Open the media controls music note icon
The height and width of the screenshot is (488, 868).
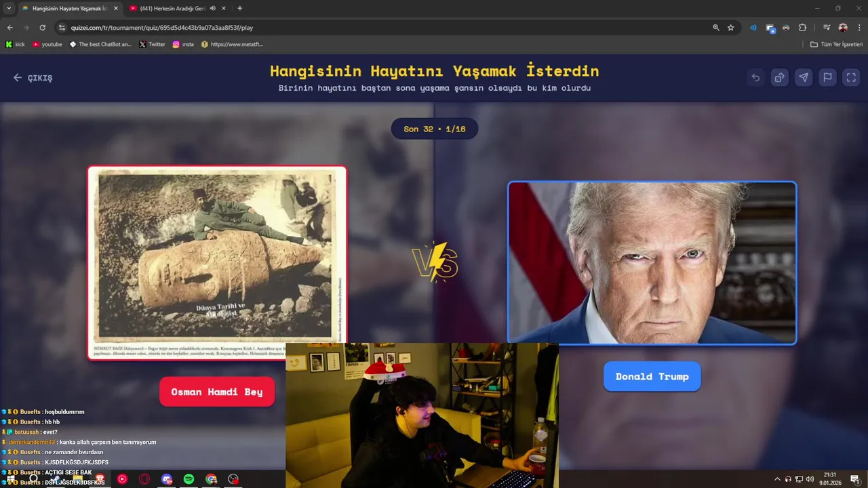tap(826, 28)
